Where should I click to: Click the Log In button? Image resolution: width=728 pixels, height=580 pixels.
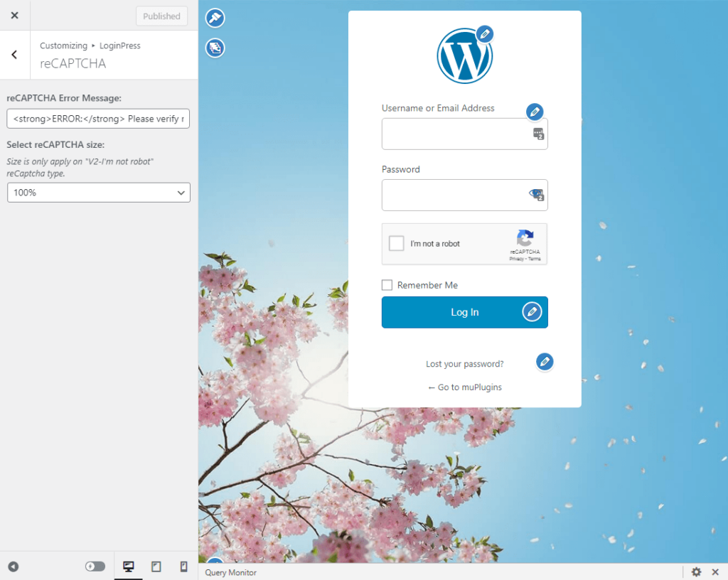click(x=465, y=312)
